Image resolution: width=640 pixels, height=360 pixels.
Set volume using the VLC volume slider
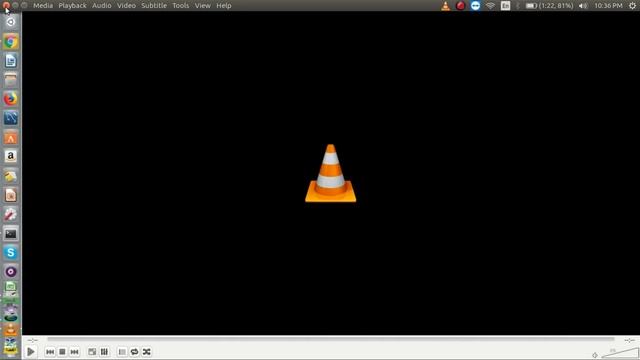pyautogui.click(x=620, y=353)
